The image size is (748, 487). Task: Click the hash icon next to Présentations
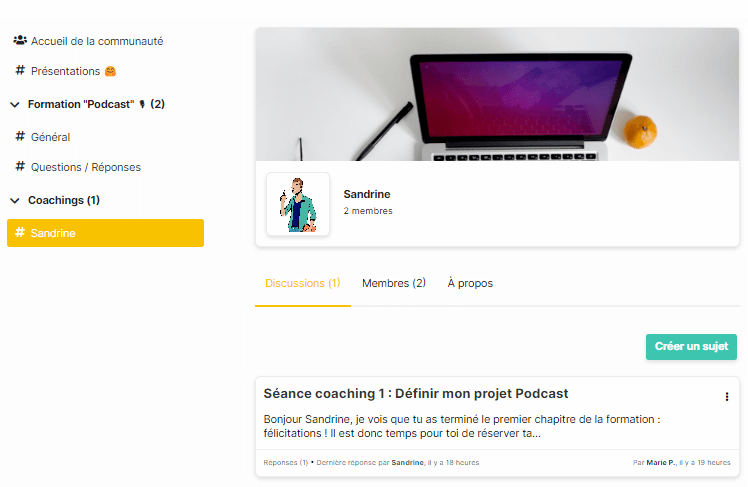click(x=20, y=71)
